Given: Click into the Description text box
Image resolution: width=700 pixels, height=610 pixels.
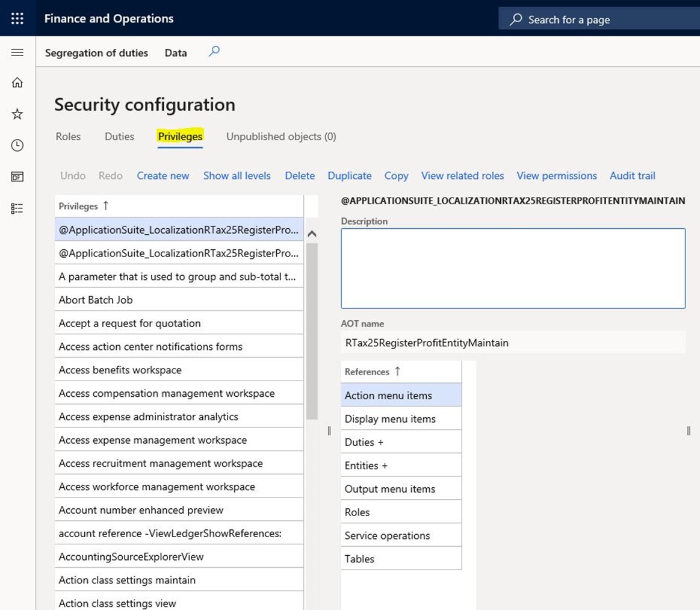Looking at the screenshot, I should coord(513,268).
